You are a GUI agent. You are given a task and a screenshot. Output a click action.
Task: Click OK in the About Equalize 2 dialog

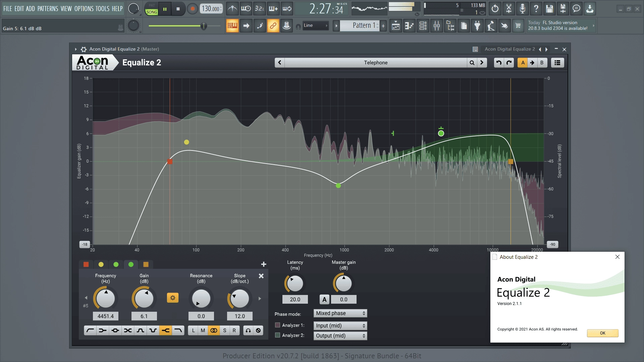click(603, 333)
